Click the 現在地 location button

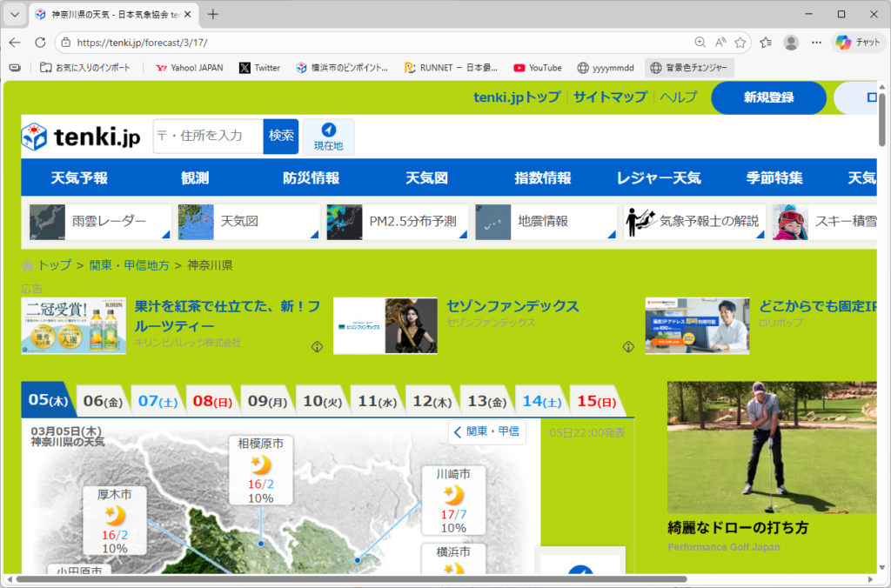point(328,137)
